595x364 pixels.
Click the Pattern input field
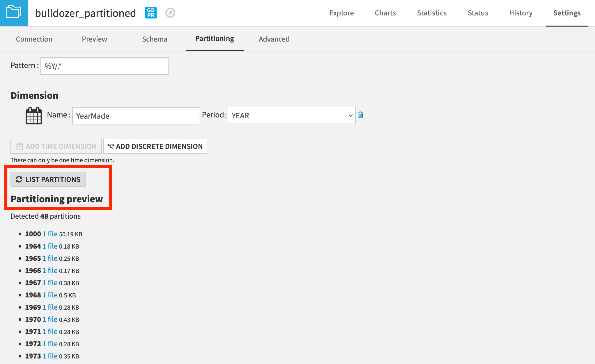[x=104, y=66]
